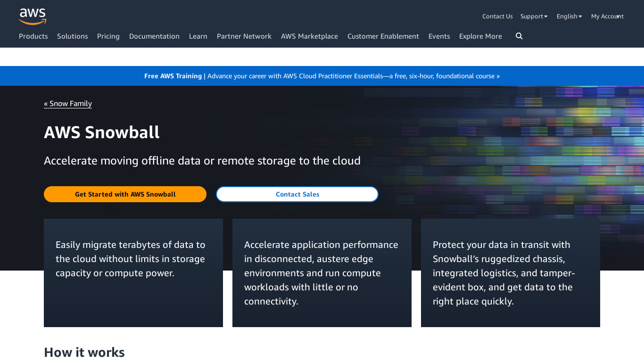Select the AWS Snowball heading text
644x362 pixels.
click(x=102, y=132)
